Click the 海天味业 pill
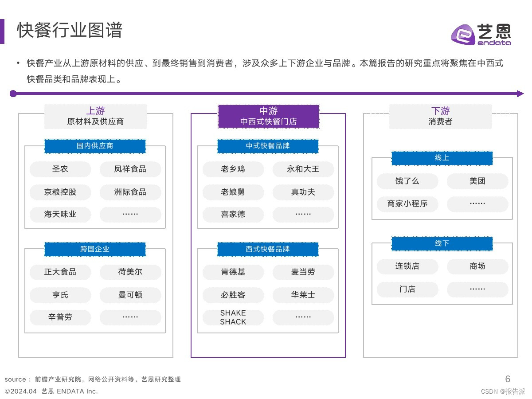Viewport: 532px width, 399px height. (60, 215)
